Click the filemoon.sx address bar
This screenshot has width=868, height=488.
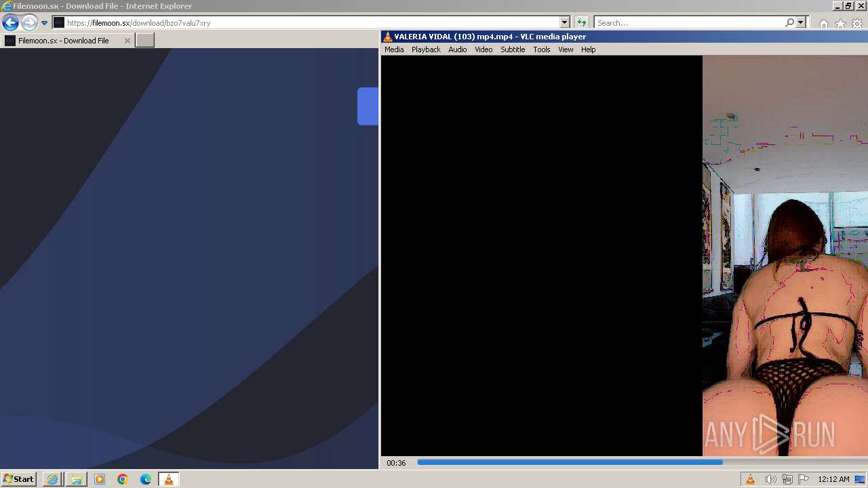tap(307, 22)
